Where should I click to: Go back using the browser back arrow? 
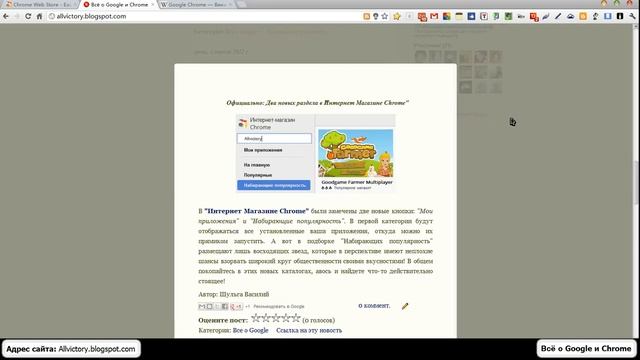[6, 16]
